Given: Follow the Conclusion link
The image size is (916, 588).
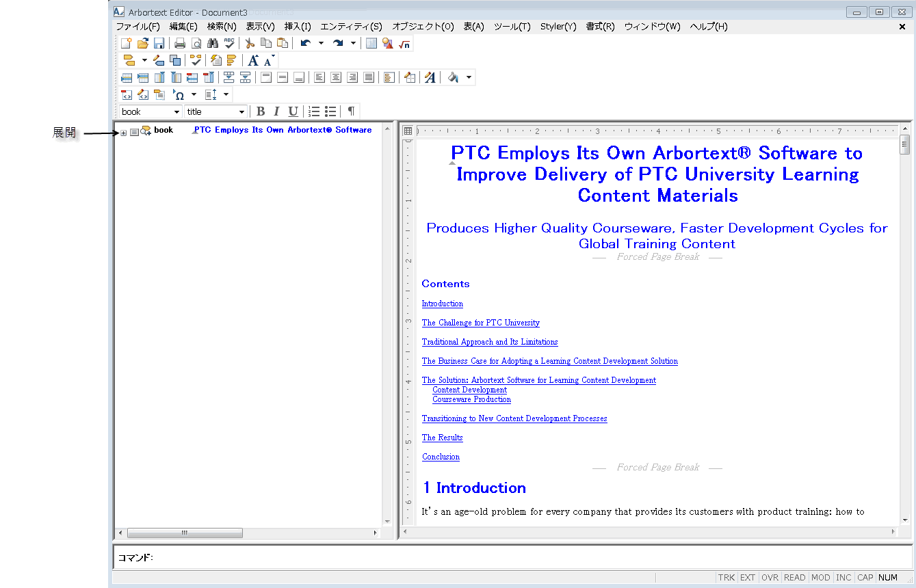Looking at the screenshot, I should [441, 457].
